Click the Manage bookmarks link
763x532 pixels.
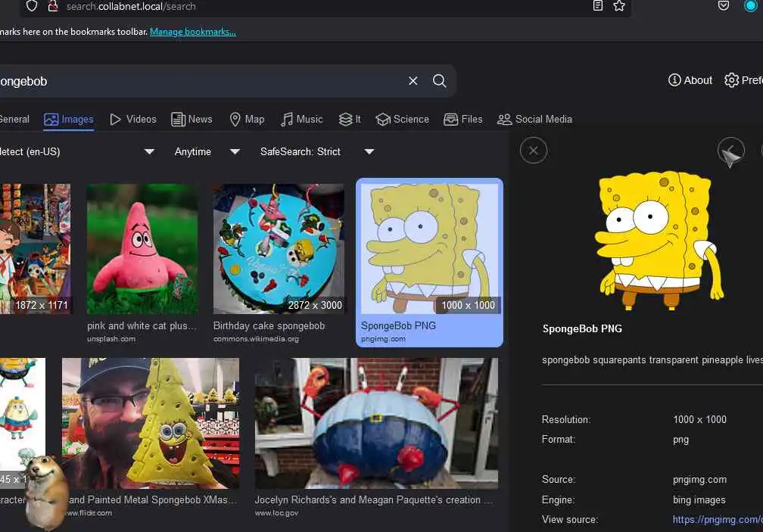[x=193, y=32]
